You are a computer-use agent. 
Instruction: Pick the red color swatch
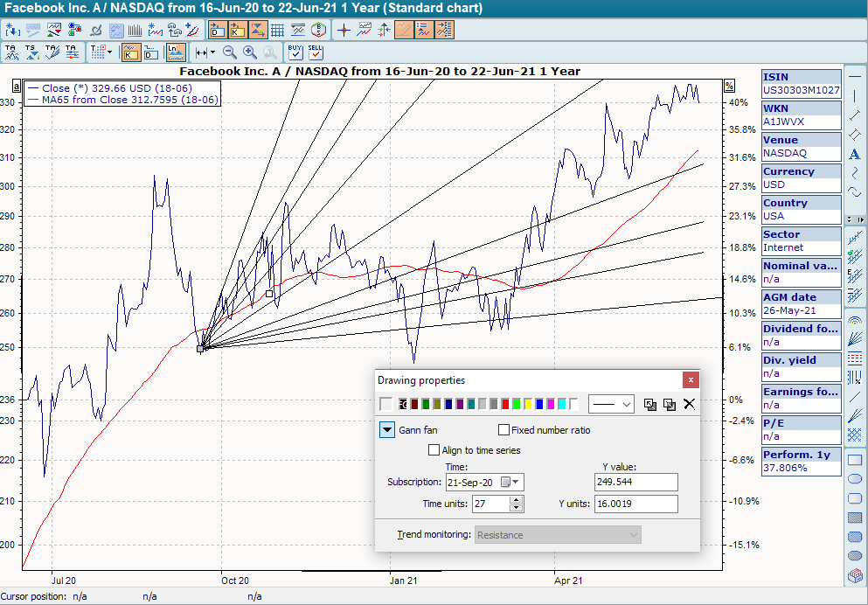(x=505, y=404)
